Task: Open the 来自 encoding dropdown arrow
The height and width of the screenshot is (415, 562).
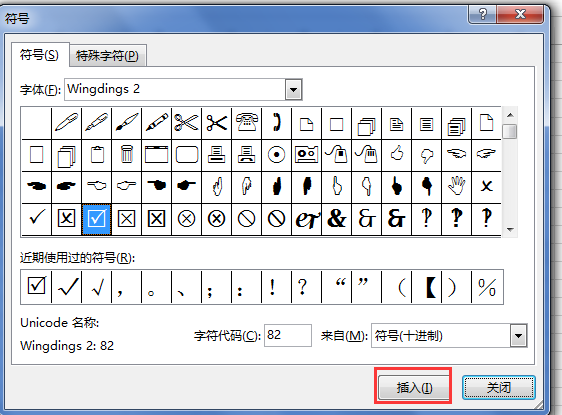Action: 518,336
